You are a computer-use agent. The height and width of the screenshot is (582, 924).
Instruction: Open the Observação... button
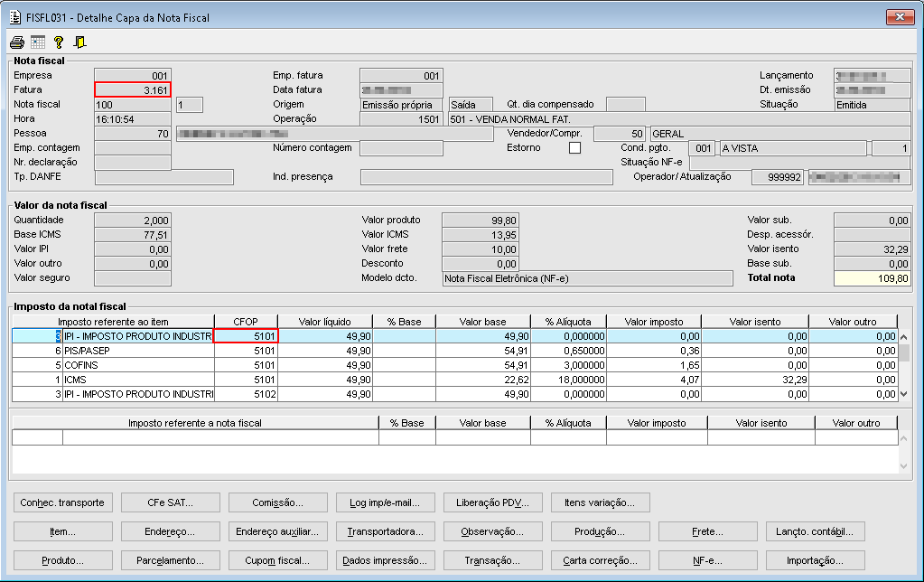(492, 532)
